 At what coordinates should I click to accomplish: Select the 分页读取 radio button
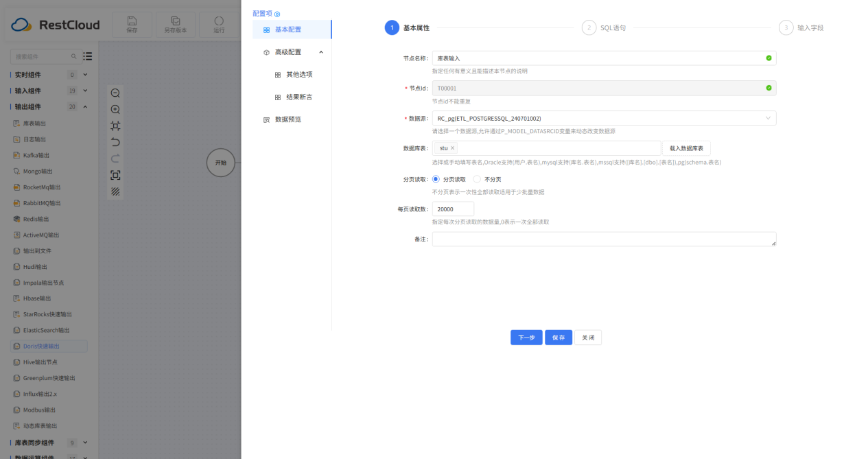click(x=436, y=179)
